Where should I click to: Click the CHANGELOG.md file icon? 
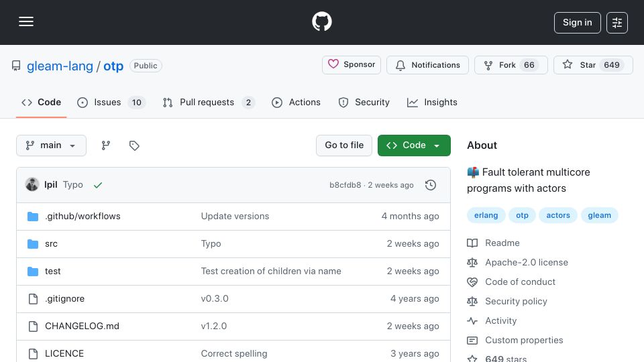pos(33,326)
